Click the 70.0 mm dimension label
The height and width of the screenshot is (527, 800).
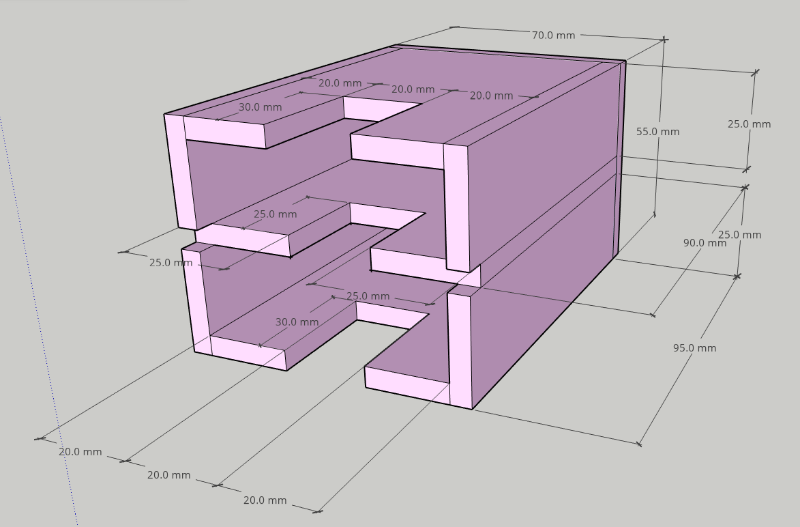(553, 35)
